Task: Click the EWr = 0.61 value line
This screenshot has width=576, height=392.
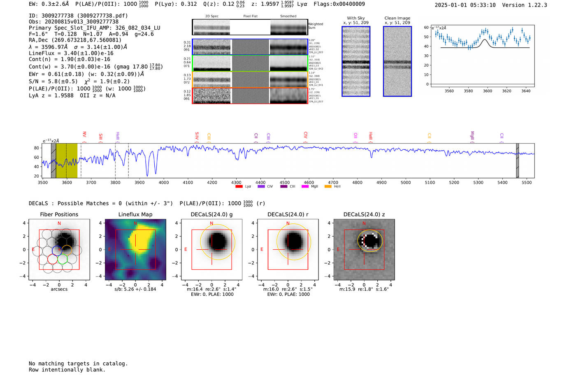Action: pyautogui.click(x=86, y=74)
